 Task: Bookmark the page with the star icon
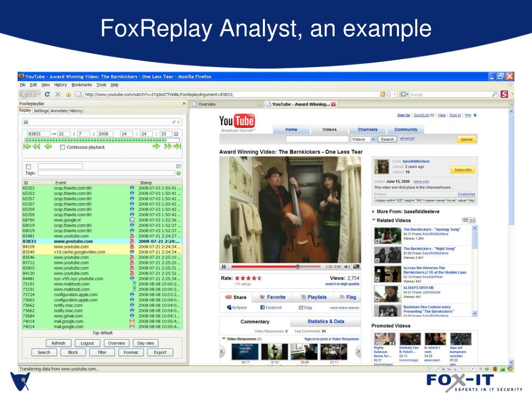pos(389,95)
